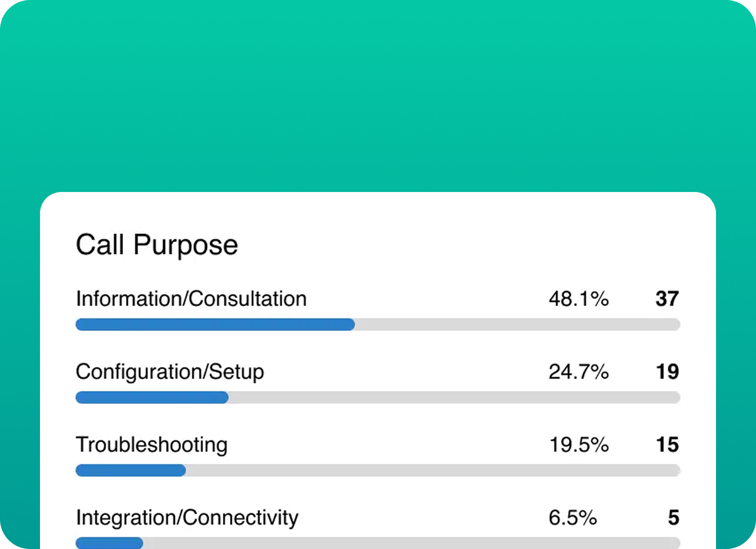Open the Configuration/Setup category

pos(169,372)
